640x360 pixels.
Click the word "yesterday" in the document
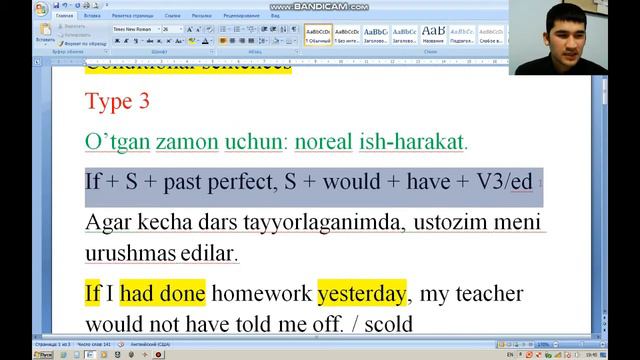[362, 293]
